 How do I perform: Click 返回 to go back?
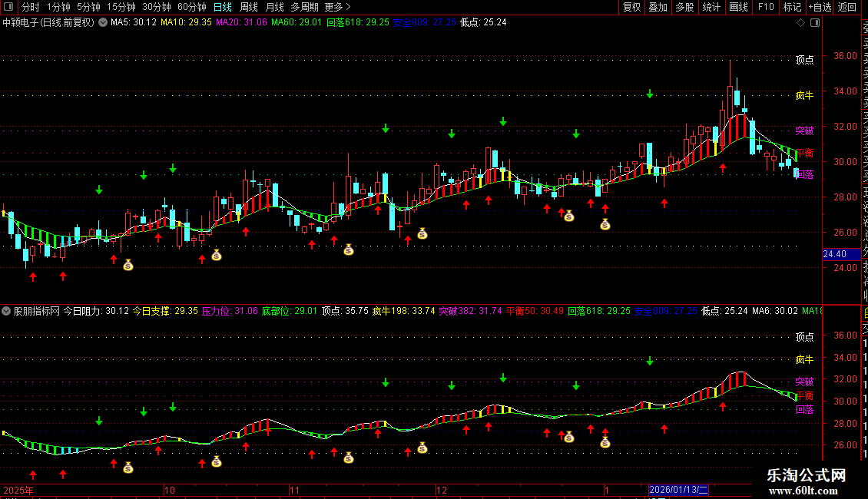(847, 7)
